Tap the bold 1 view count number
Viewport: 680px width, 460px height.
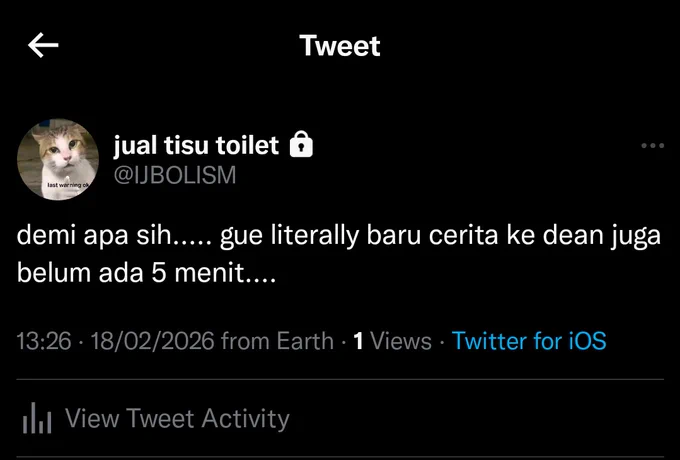358,341
